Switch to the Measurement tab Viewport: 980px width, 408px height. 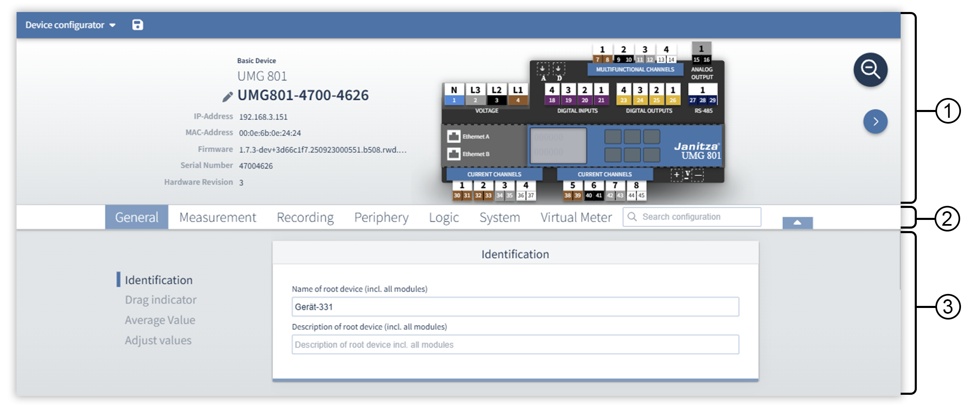click(x=218, y=217)
